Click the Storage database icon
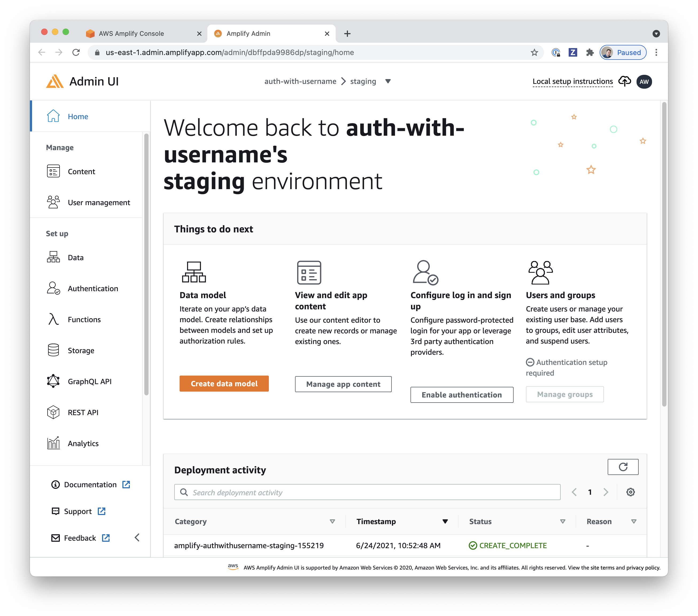This screenshot has width=698, height=616. [53, 350]
